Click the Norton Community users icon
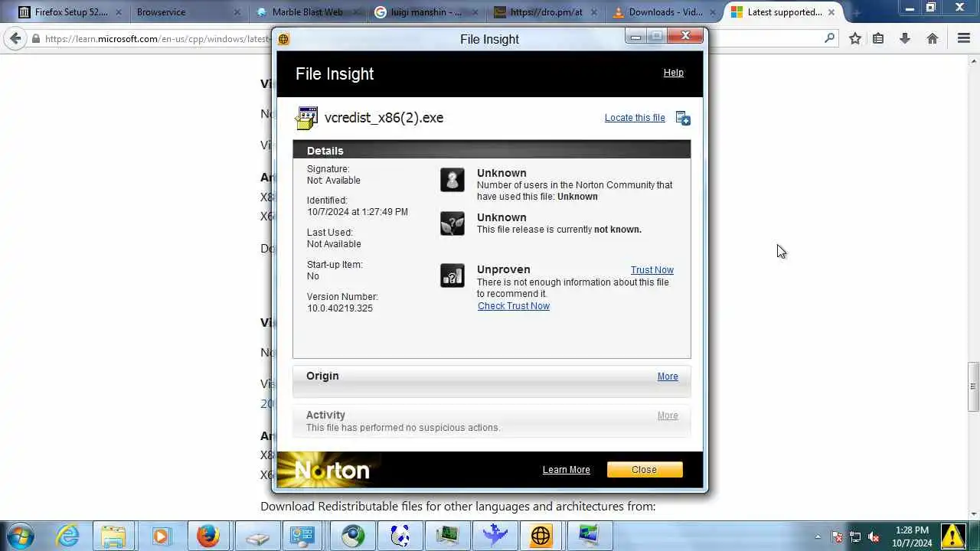Viewport: 980px width, 551px height. pos(452,180)
